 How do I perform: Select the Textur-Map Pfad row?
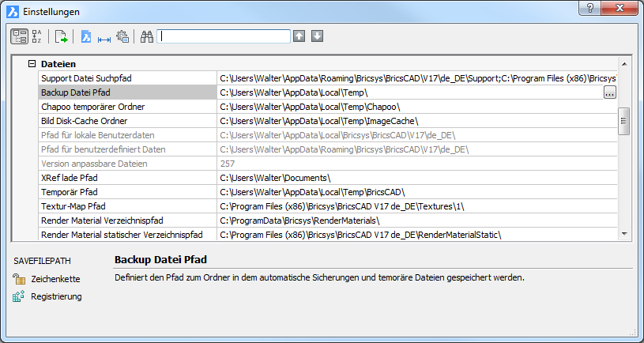coord(126,206)
